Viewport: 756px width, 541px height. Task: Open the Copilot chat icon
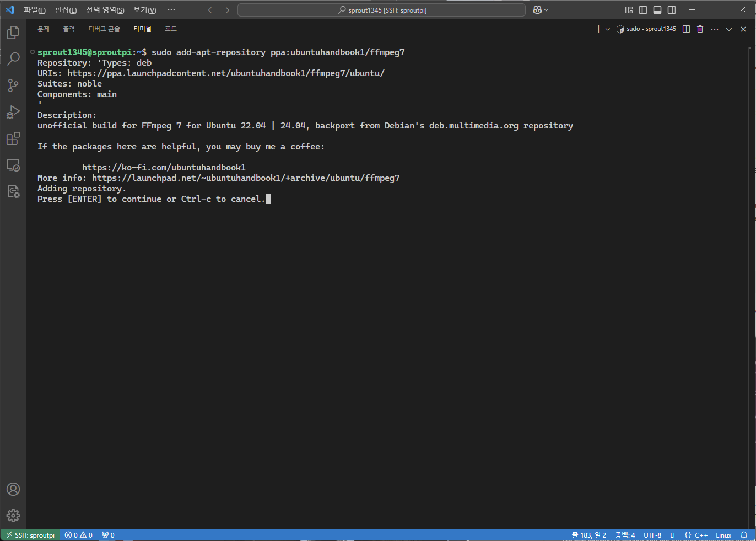pos(537,10)
